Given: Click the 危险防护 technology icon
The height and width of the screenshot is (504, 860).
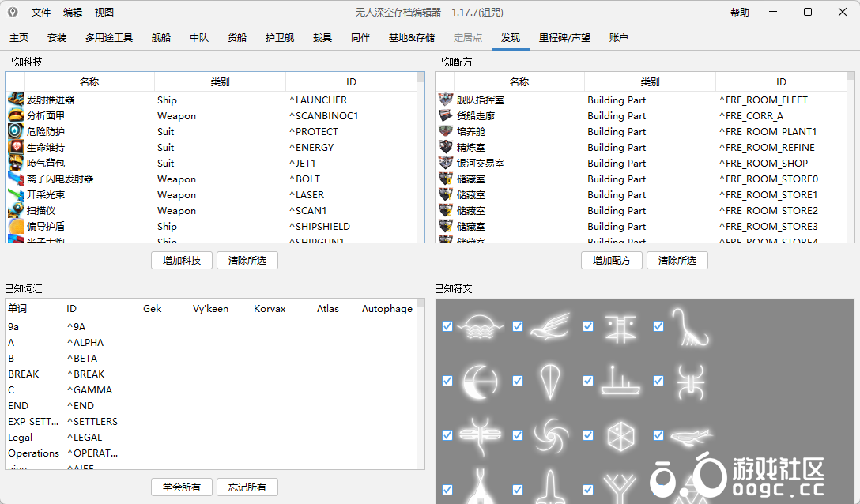Looking at the screenshot, I should coord(16,132).
